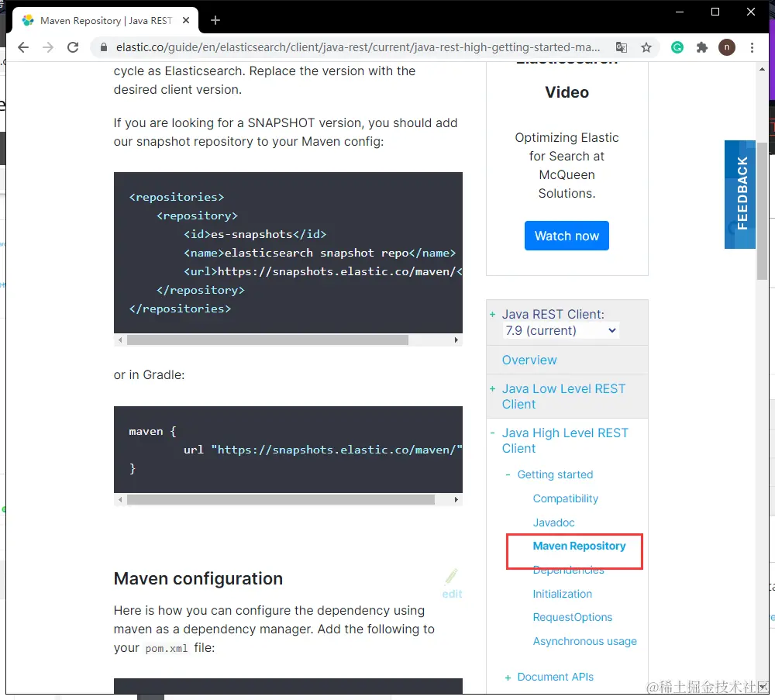
Task: Click the Gradle code block scrollbar thumb
Action: (x=281, y=500)
